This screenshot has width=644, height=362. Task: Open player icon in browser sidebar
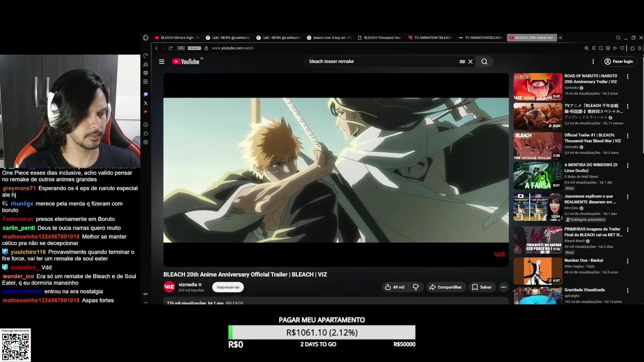pyautogui.click(x=145, y=125)
